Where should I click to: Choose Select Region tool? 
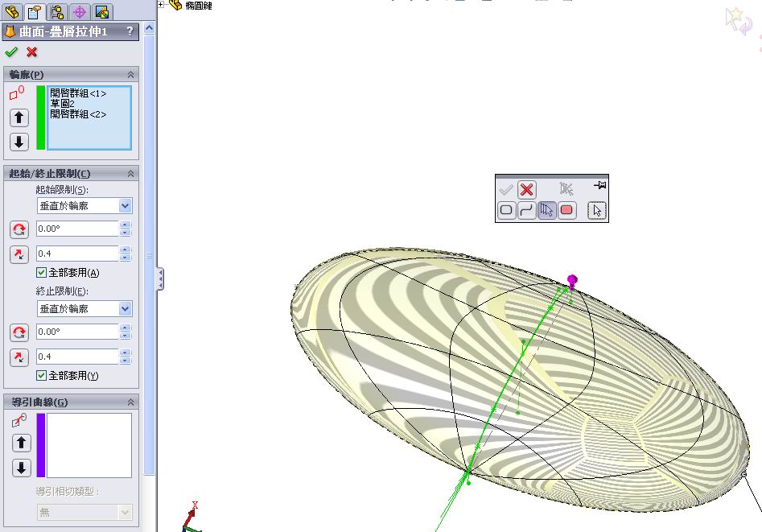click(x=566, y=210)
